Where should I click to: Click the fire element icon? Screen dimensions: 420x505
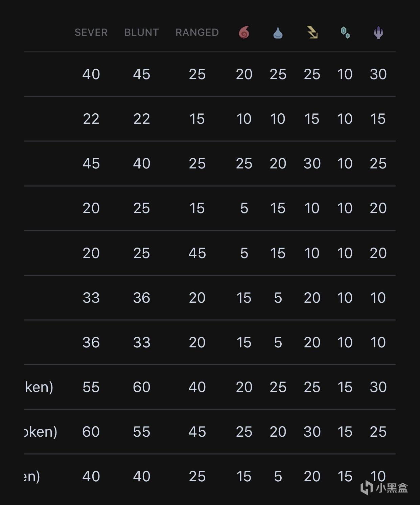pyautogui.click(x=244, y=32)
